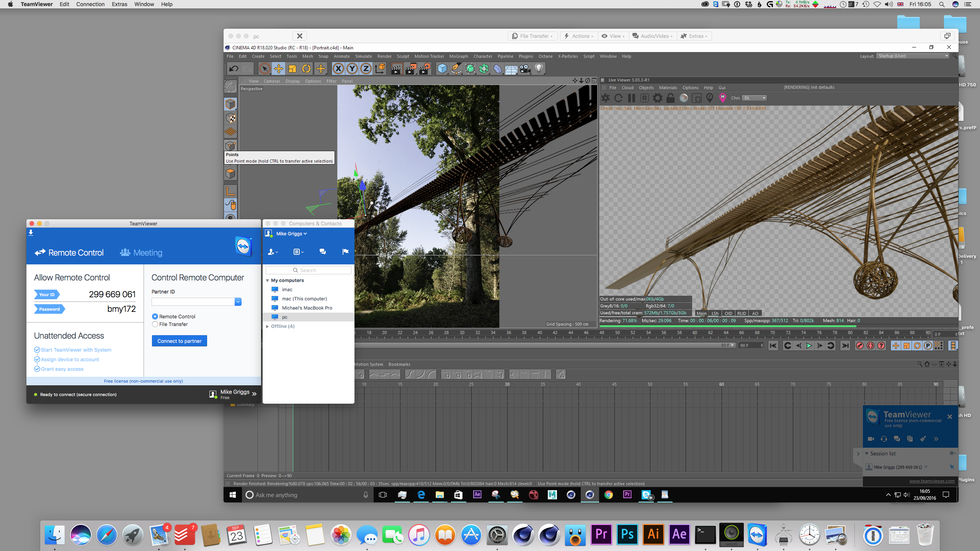This screenshot has width=980, height=551.
Task: Collapse My computers group
Action: click(267, 280)
